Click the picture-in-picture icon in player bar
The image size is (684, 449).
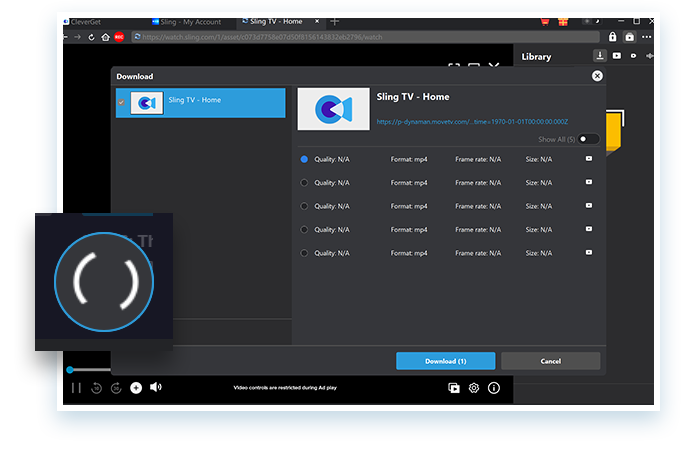click(x=454, y=388)
